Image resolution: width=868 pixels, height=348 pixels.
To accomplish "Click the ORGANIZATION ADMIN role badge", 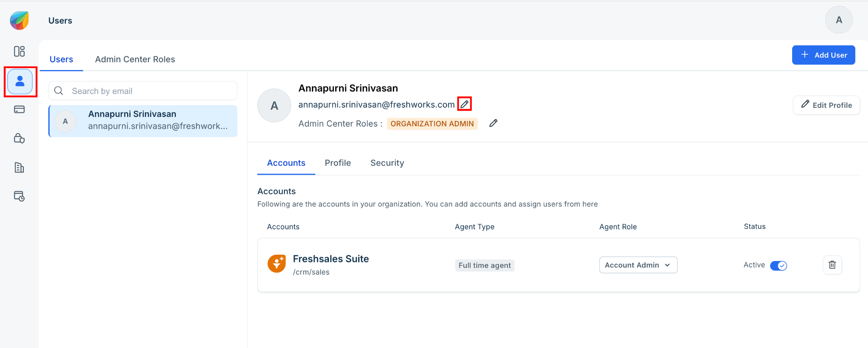I will (x=432, y=124).
